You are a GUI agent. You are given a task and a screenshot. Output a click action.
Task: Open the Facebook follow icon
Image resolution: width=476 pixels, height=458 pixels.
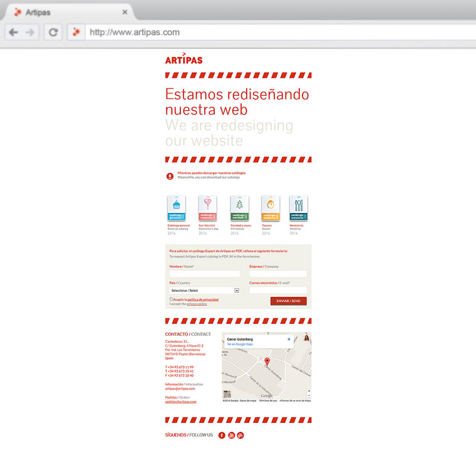tap(222, 435)
